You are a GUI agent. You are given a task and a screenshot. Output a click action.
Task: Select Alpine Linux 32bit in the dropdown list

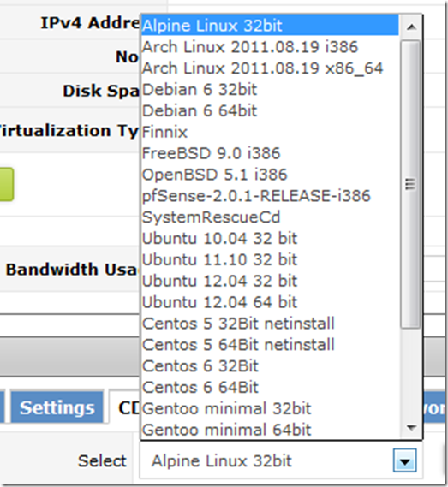coord(270,26)
